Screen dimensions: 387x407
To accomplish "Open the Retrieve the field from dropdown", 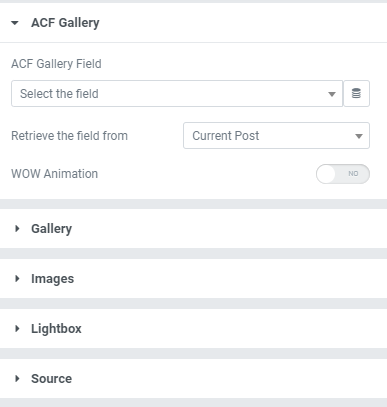I will tap(276, 136).
